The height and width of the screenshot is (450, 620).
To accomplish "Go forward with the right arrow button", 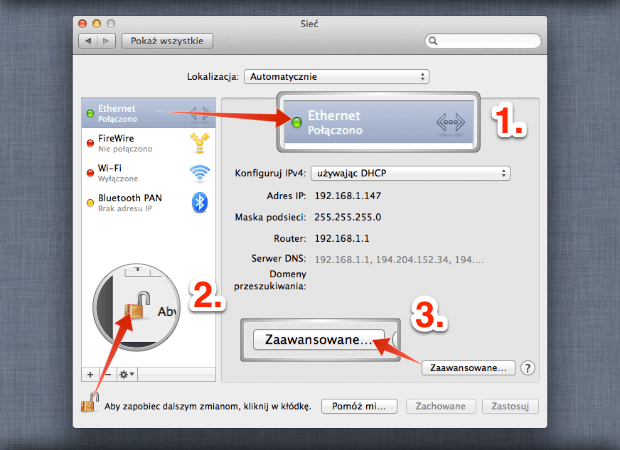I will click(106, 41).
